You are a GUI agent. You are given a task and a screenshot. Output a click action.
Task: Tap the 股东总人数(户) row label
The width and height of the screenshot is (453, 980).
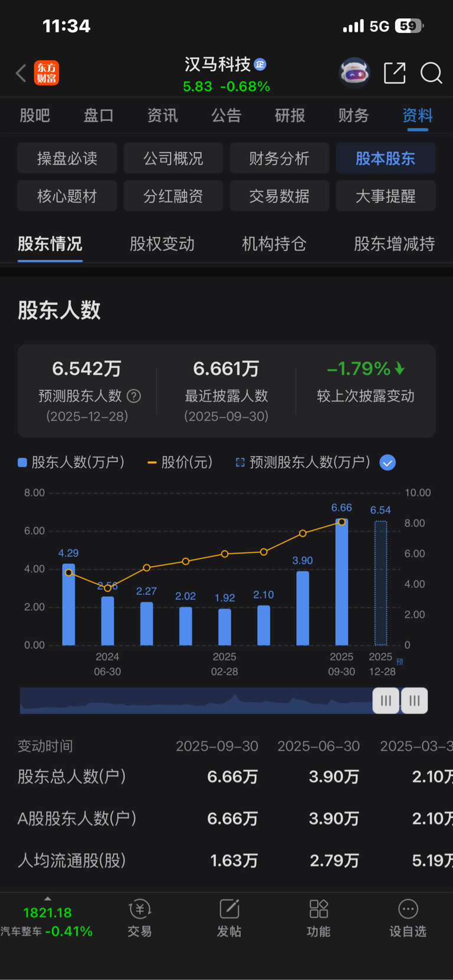click(x=72, y=777)
